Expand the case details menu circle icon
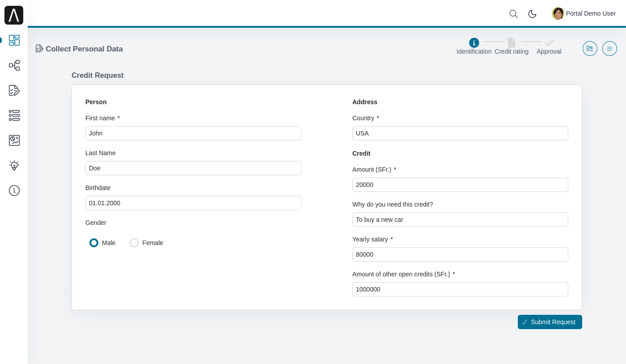This screenshot has width=626, height=364. point(609,49)
